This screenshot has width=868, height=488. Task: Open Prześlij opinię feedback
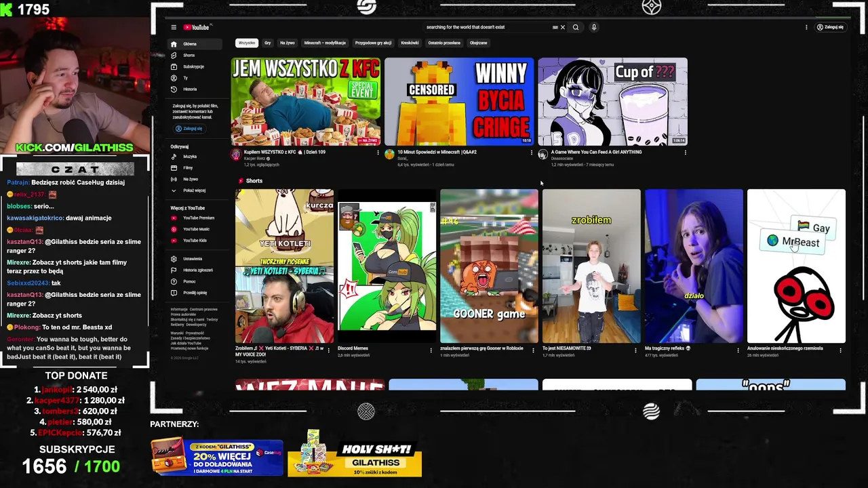tap(195, 293)
